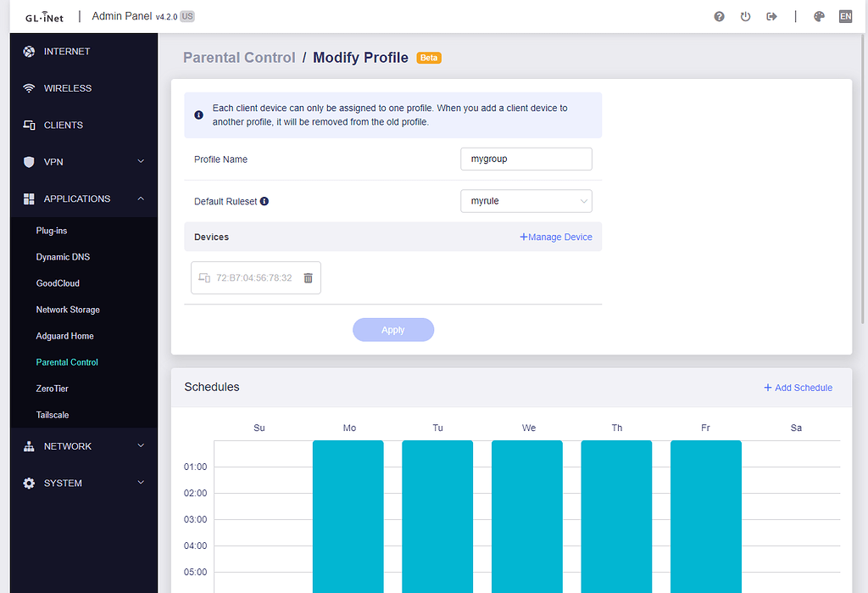Image resolution: width=868 pixels, height=593 pixels.
Task: Open the theme palette icon
Action: 818,15
